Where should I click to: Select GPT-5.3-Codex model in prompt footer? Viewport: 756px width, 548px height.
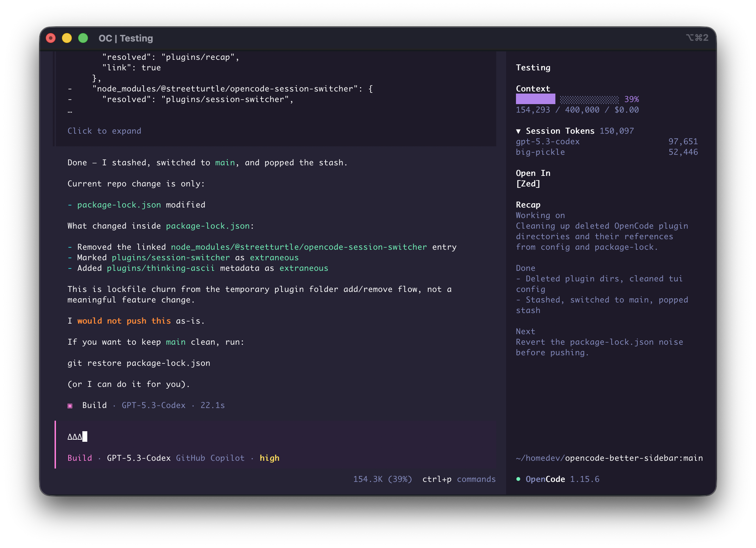coord(139,458)
